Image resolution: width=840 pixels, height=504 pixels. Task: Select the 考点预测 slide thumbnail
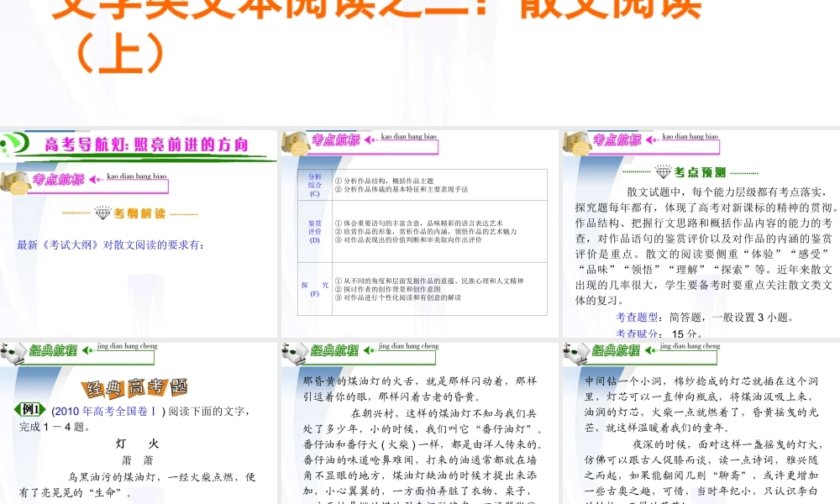(x=701, y=234)
